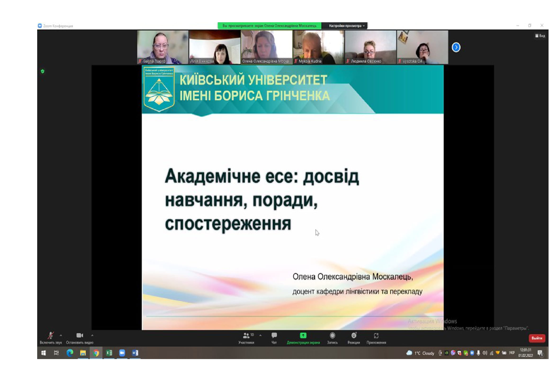Open the Apps icon in toolbar
This screenshot has width=554, height=392.
click(x=376, y=336)
